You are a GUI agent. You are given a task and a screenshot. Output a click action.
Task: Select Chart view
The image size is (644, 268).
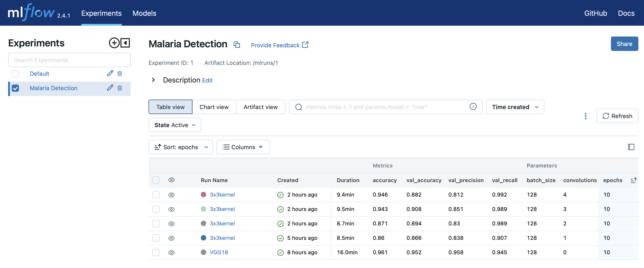click(214, 107)
